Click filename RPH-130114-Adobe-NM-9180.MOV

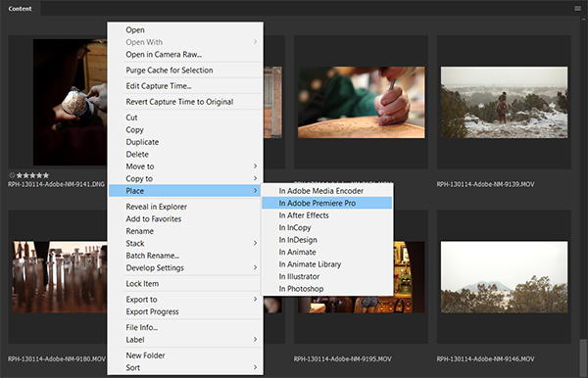point(57,358)
